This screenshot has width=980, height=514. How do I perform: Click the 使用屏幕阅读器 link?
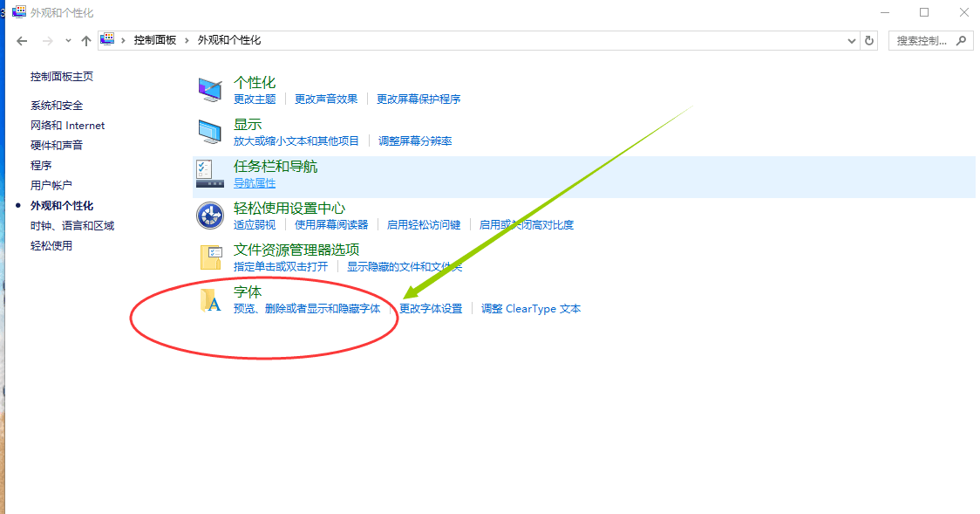tap(331, 224)
